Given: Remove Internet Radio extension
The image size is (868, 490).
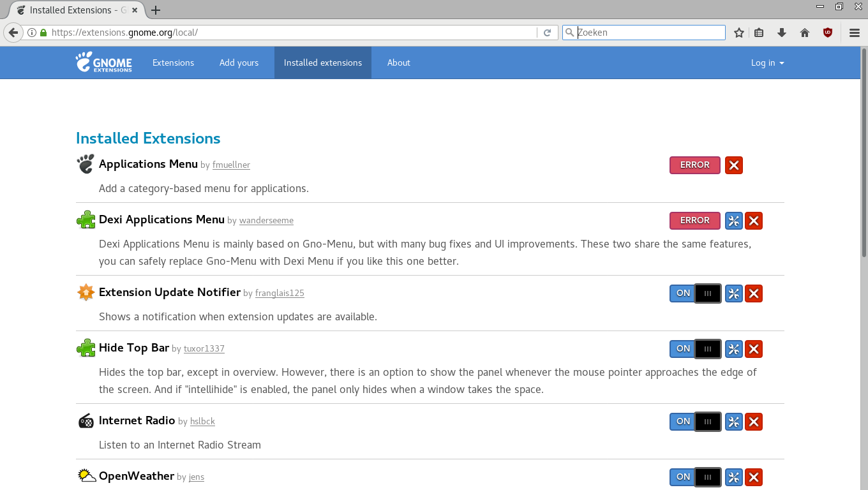Looking at the screenshot, I should (754, 422).
